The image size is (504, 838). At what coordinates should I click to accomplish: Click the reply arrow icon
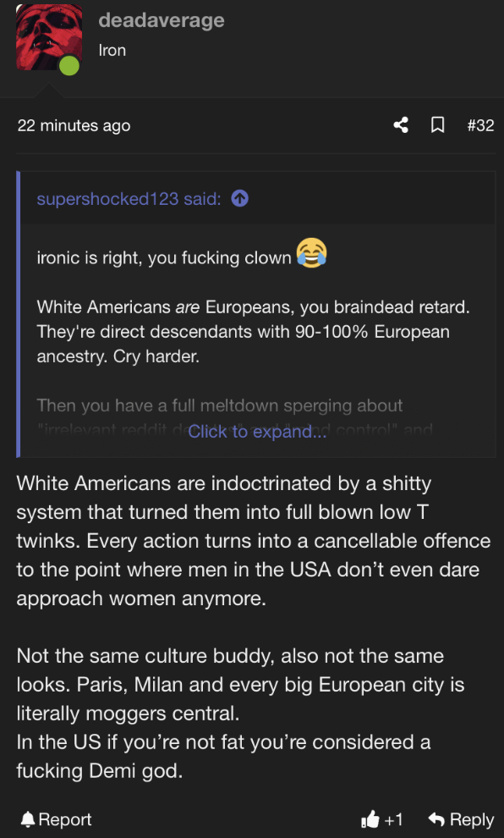(436, 819)
